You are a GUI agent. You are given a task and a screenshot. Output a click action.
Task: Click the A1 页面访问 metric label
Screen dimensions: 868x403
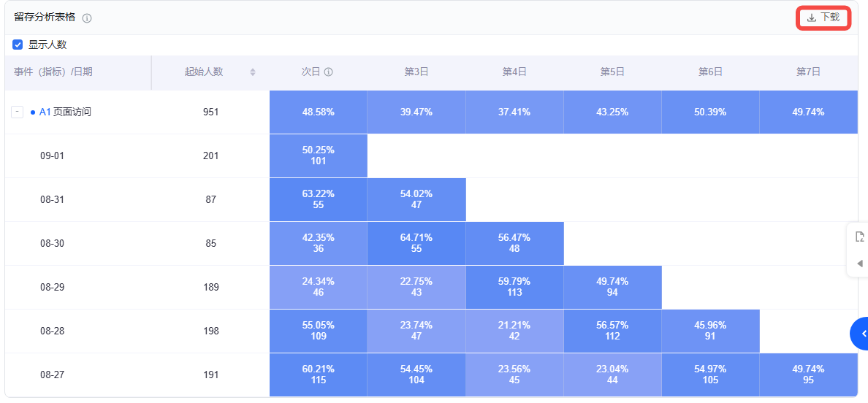[66, 112]
